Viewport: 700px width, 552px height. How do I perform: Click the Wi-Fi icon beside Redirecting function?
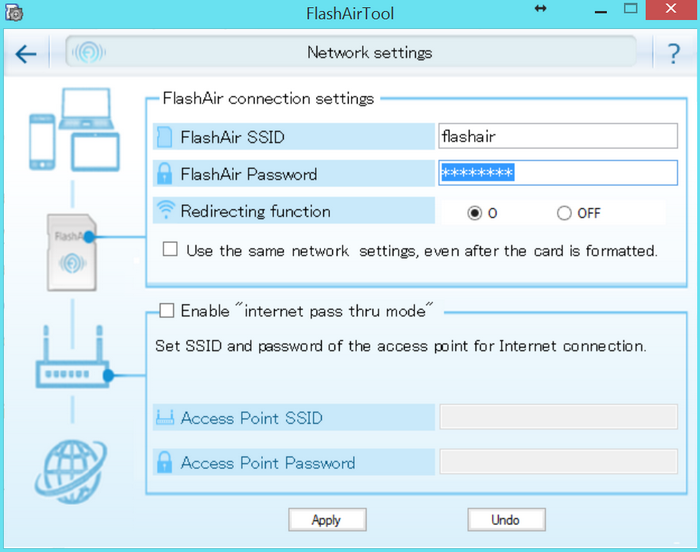tap(166, 209)
